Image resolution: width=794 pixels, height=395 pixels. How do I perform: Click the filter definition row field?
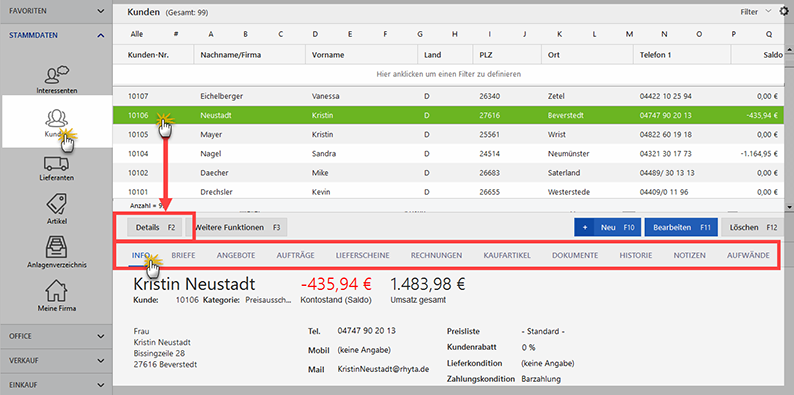tap(448, 74)
